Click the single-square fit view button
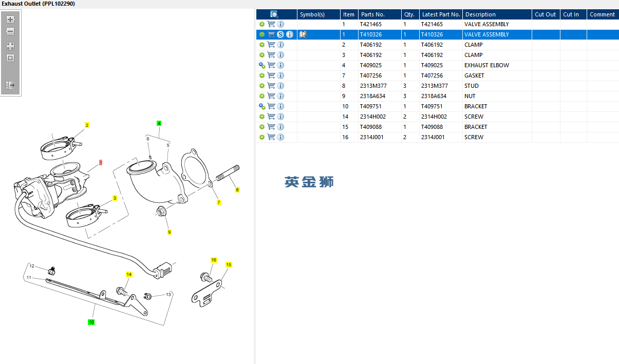Screen dimensions: 619x364 coord(10,58)
